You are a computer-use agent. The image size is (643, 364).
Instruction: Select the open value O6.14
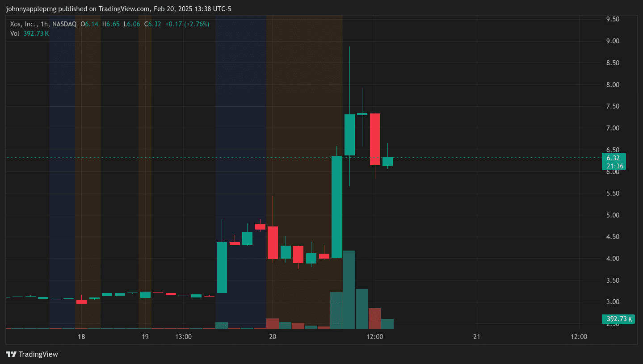pyautogui.click(x=89, y=24)
